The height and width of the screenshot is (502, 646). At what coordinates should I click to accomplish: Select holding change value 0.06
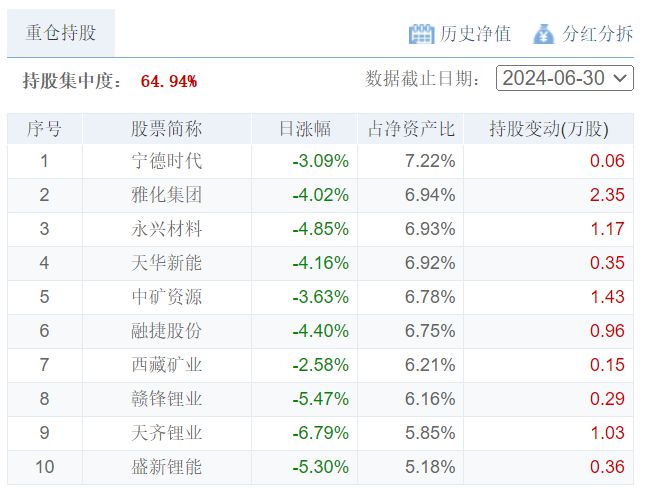click(607, 161)
